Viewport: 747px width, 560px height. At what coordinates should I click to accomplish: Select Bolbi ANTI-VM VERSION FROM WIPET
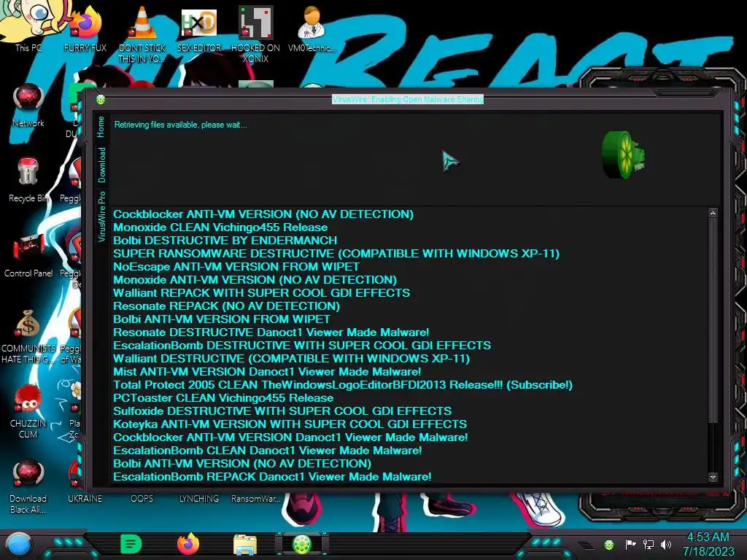pyautogui.click(x=221, y=319)
